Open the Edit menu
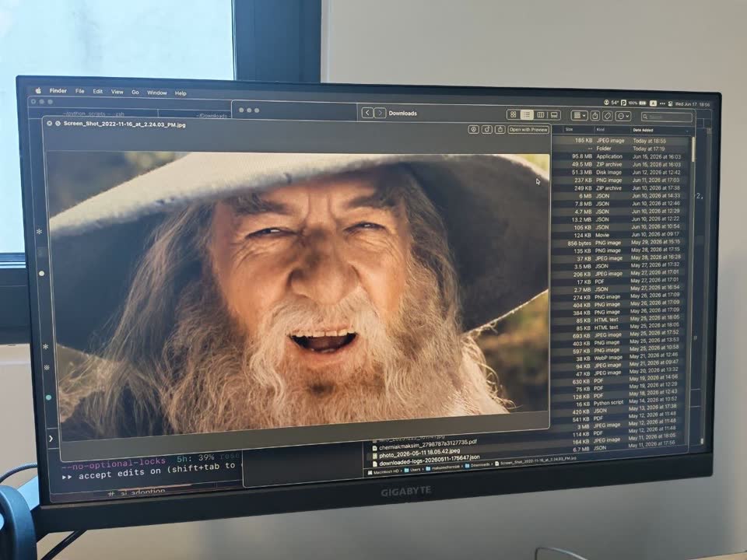This screenshot has width=747, height=560. point(98,92)
